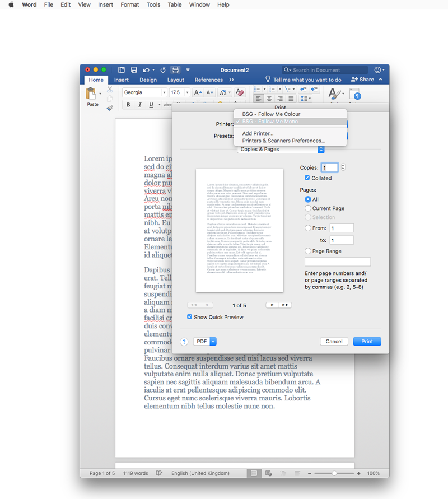Align text left
Screen dimensions: 448x499
tap(258, 99)
